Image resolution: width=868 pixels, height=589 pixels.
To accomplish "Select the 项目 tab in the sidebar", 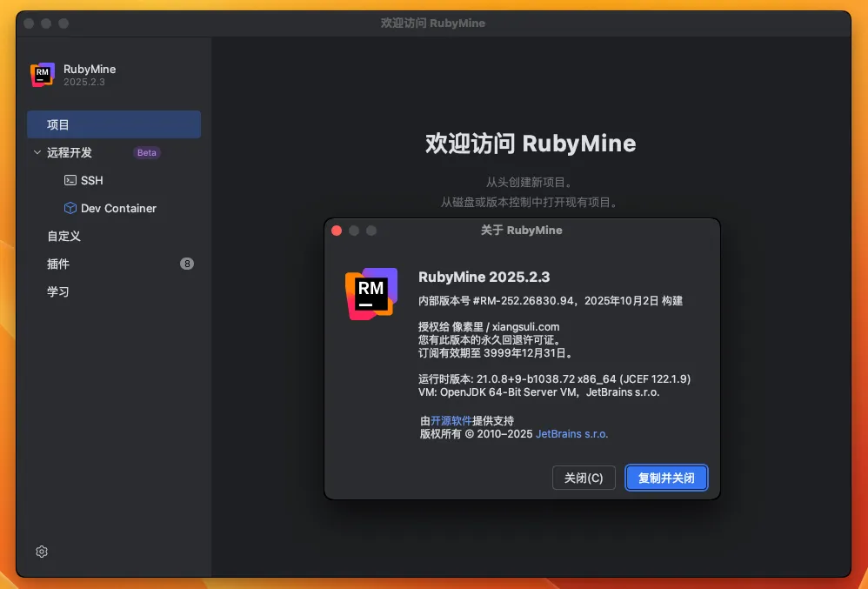I will point(58,124).
